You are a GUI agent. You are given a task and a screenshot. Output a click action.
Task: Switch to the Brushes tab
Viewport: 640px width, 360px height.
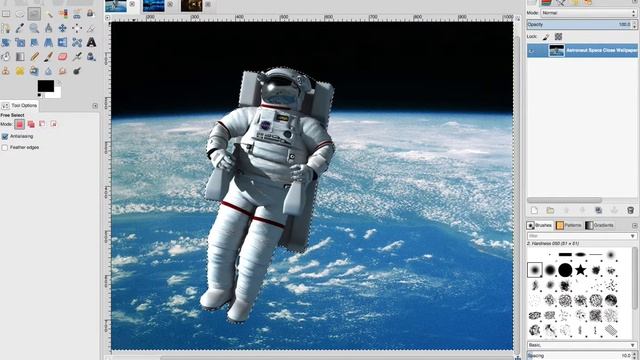[540, 225]
